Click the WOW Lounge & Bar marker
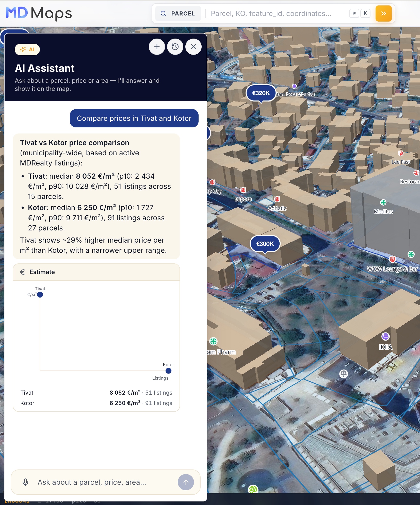This screenshot has height=505, width=420. [392, 259]
